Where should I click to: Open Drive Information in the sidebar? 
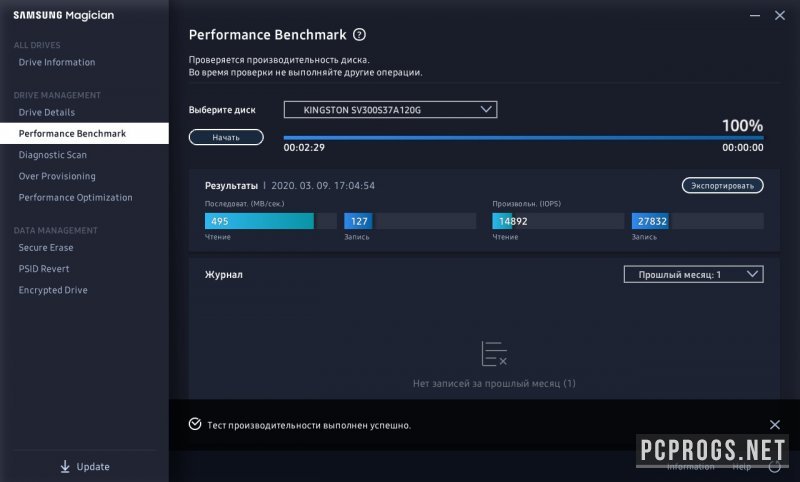point(57,62)
